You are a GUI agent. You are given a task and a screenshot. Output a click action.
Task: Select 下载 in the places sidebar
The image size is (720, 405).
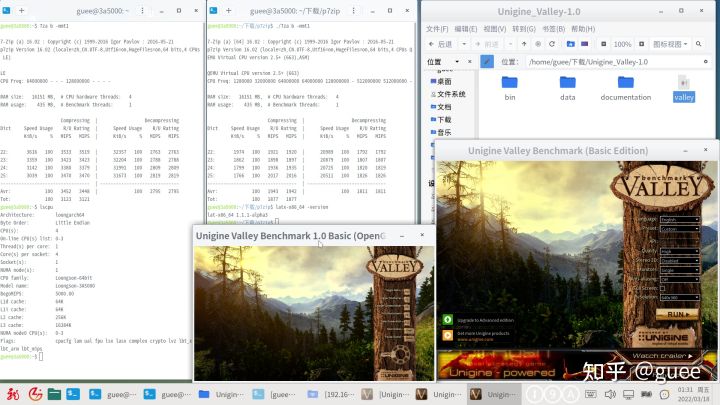441,119
